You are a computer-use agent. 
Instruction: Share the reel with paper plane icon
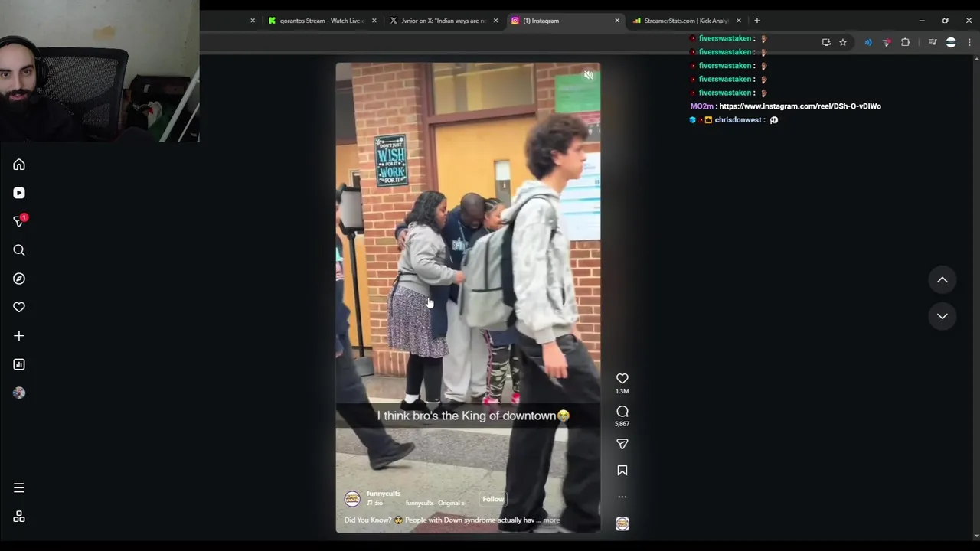pos(622,444)
